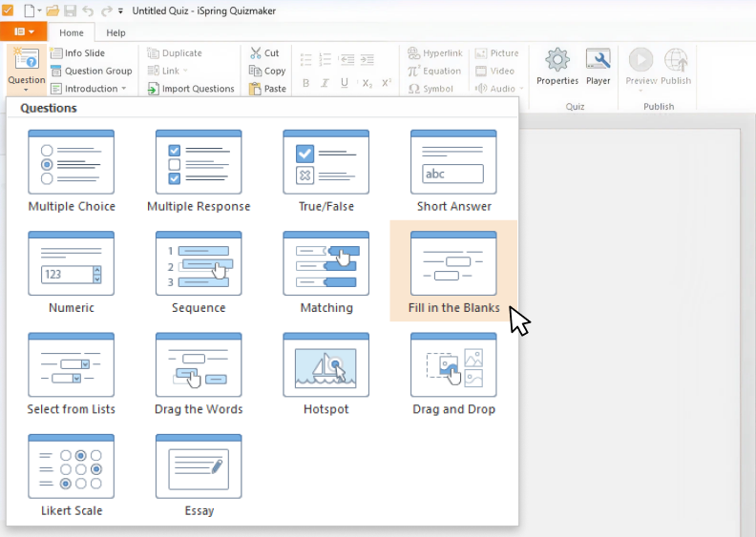Add a Numeric question
756x537 pixels.
click(x=72, y=272)
